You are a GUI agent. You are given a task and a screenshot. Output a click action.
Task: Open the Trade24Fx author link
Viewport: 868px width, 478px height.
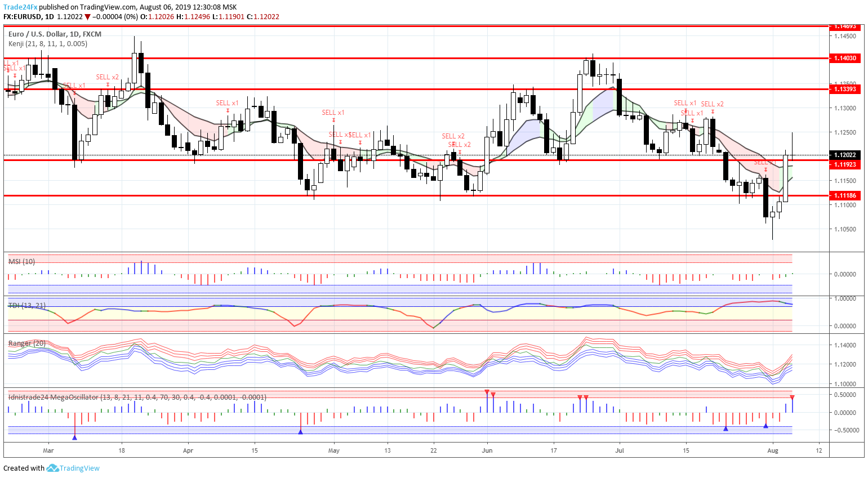pos(20,7)
